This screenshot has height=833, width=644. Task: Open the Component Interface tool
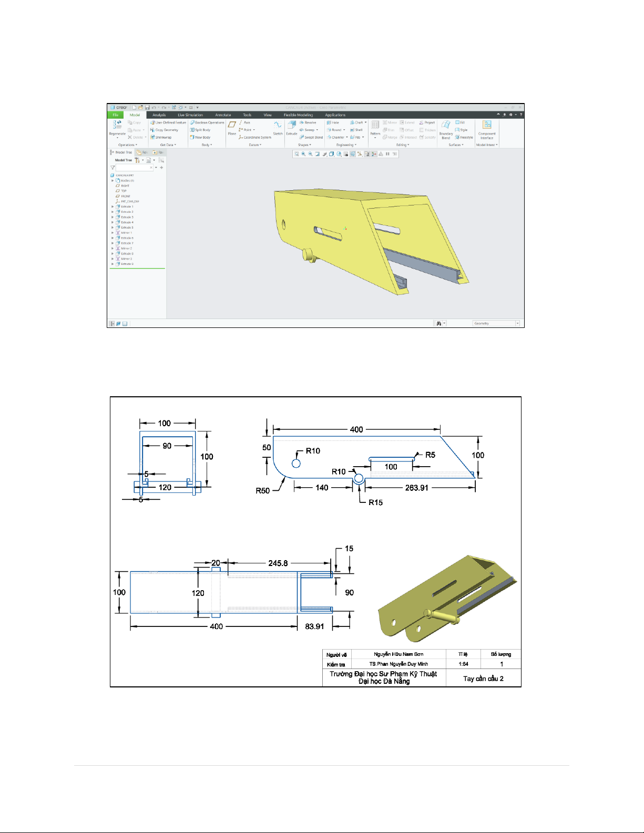point(487,126)
